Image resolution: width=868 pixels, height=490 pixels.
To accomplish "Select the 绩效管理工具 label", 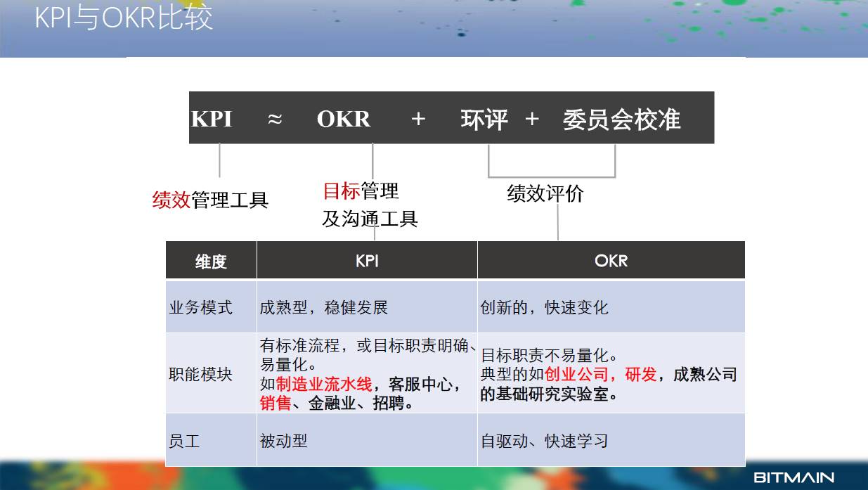I will pos(210,200).
